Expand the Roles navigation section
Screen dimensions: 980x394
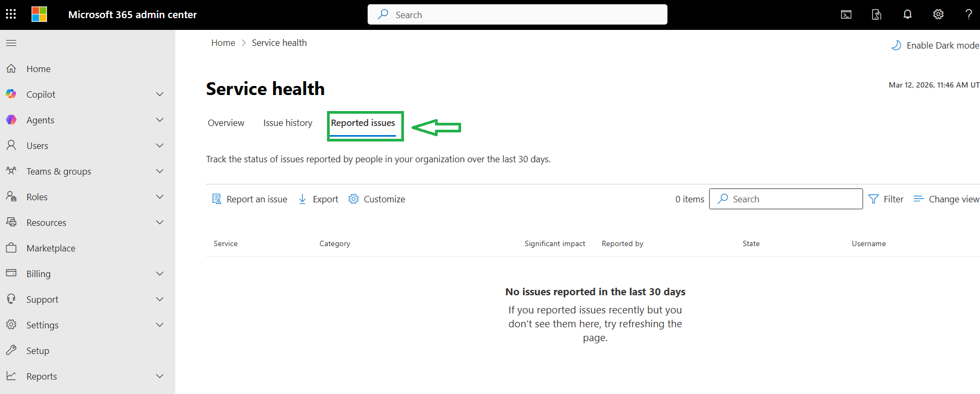160,196
